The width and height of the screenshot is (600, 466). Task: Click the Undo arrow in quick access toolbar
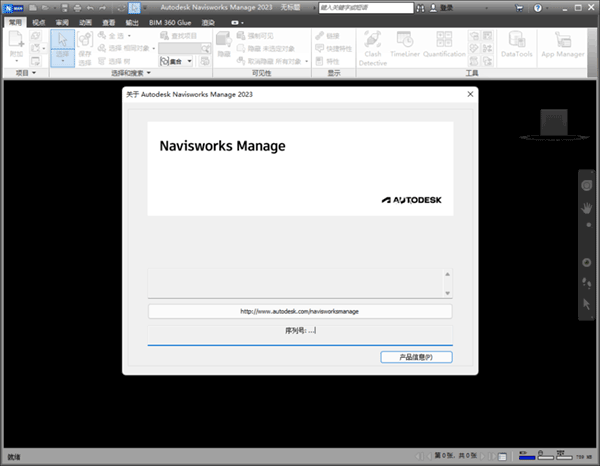pos(90,8)
